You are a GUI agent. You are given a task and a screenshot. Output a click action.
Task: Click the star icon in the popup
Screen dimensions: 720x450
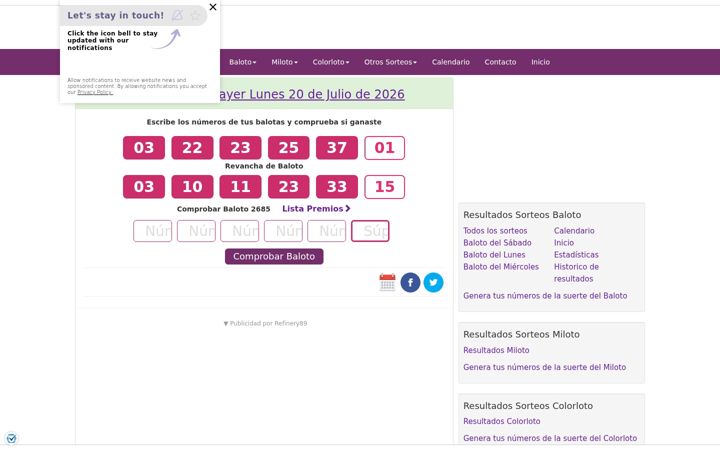[195, 15]
